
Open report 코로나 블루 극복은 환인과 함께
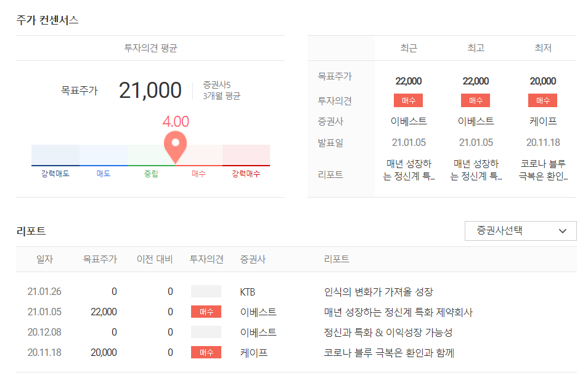(389, 352)
